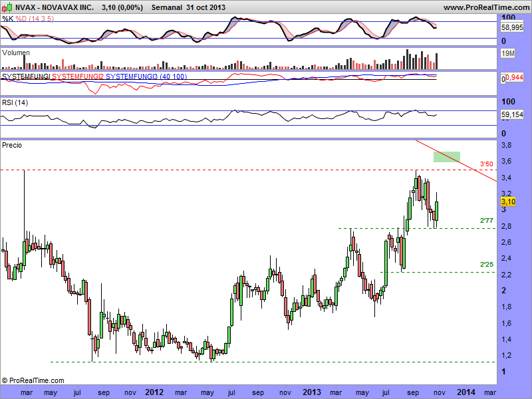Viewport: 532px width, 399px height.
Task: Click the stochastic value 58,995
Action: click(512, 27)
